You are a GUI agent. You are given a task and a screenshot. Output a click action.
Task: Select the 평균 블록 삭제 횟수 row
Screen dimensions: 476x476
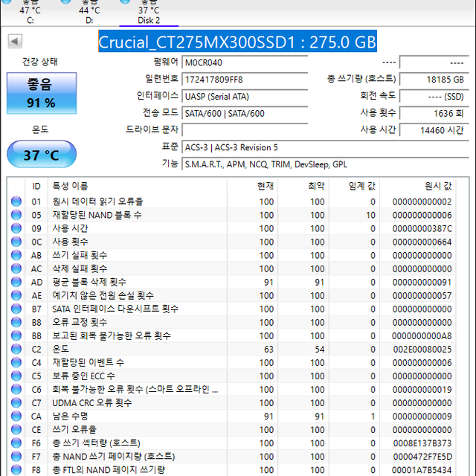(231, 282)
